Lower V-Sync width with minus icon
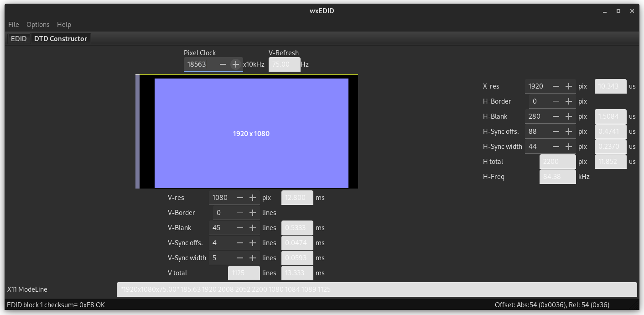644x315 pixels. coord(239,258)
